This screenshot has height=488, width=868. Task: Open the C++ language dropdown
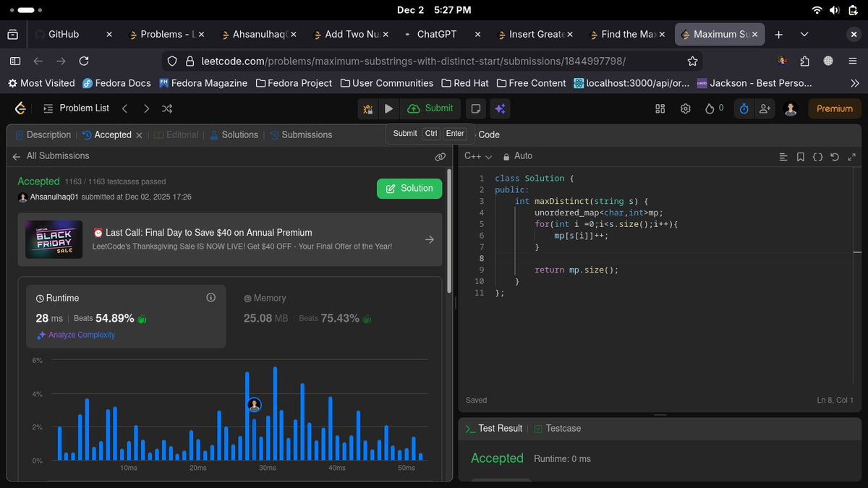click(x=478, y=156)
